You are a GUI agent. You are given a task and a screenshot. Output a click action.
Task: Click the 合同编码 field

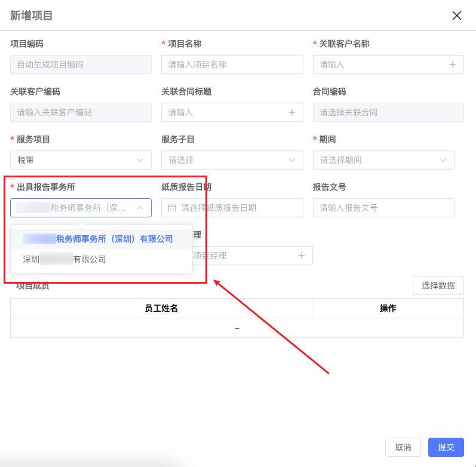(x=388, y=112)
